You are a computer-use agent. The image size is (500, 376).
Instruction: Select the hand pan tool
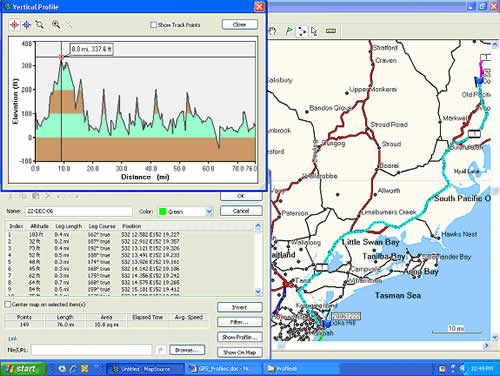tap(273, 31)
